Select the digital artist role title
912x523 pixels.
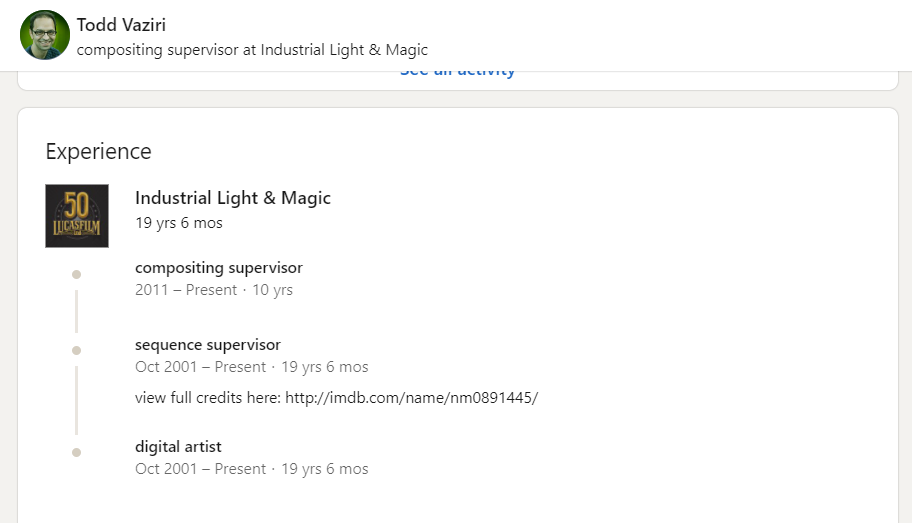click(x=178, y=447)
